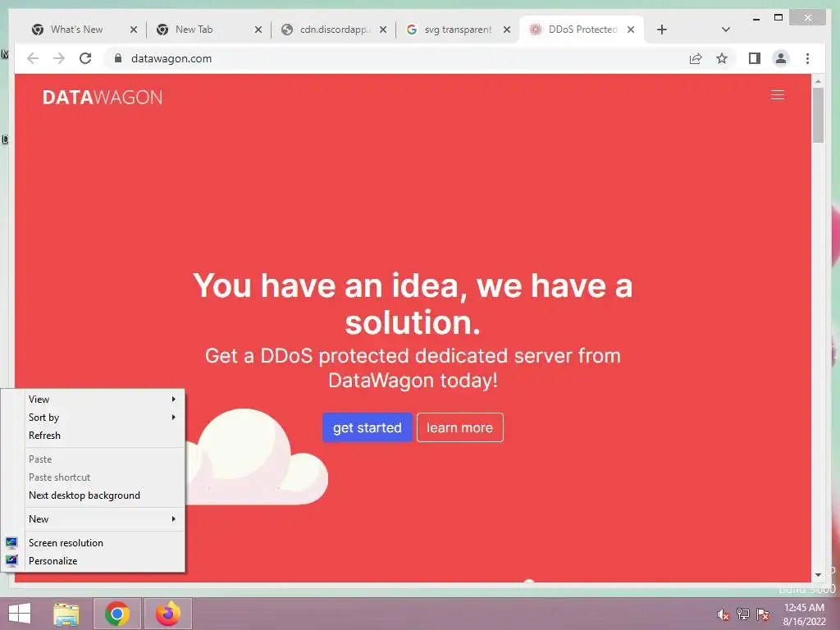
Task: Click the network tray icon
Action: point(743,614)
